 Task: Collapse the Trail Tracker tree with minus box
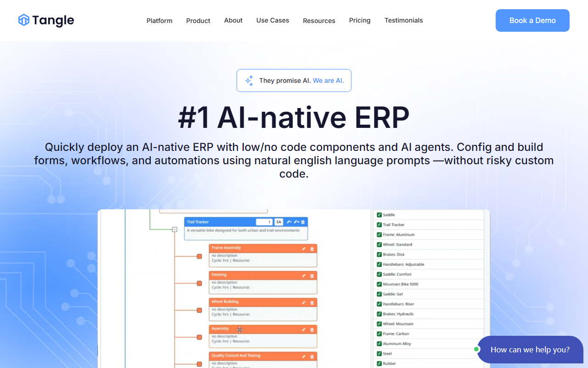click(x=175, y=229)
